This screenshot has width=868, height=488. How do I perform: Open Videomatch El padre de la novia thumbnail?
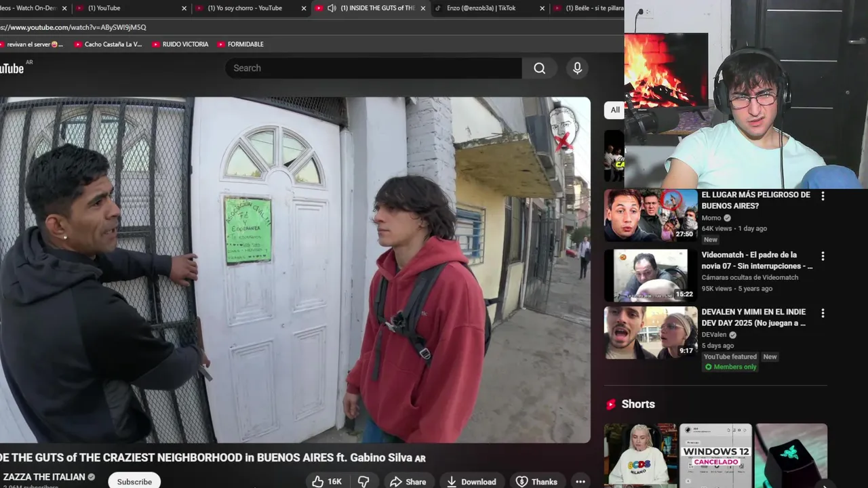click(651, 275)
